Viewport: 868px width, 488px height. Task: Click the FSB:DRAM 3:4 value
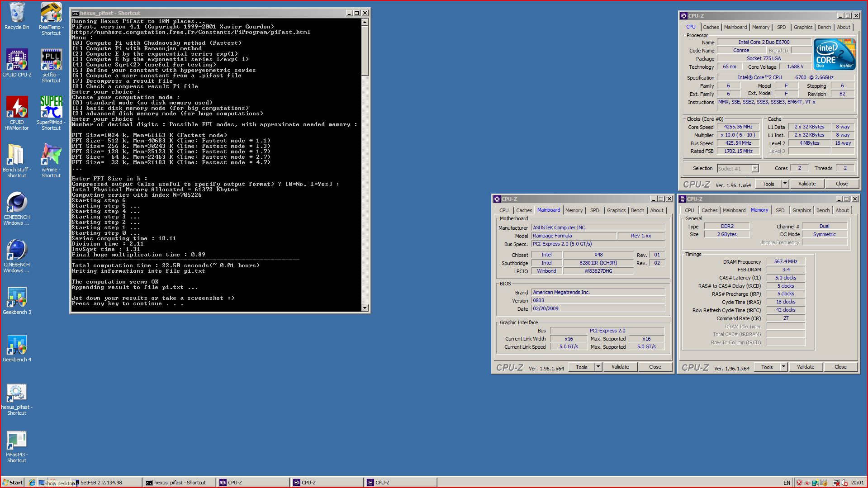[x=786, y=270]
